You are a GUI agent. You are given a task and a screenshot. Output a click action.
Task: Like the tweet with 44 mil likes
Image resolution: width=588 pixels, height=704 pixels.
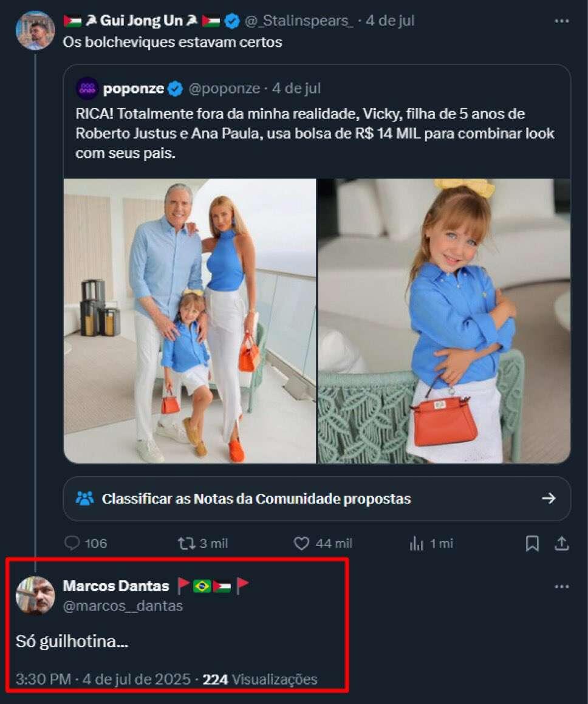(x=323, y=543)
